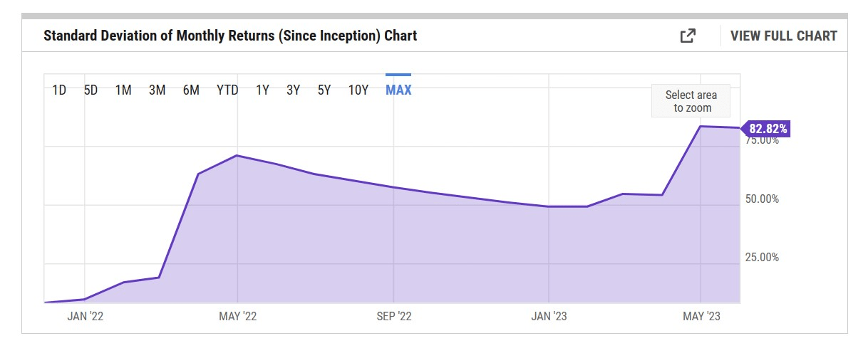Click the MAY '23 peak data point
868x353 pixels.
click(x=701, y=126)
